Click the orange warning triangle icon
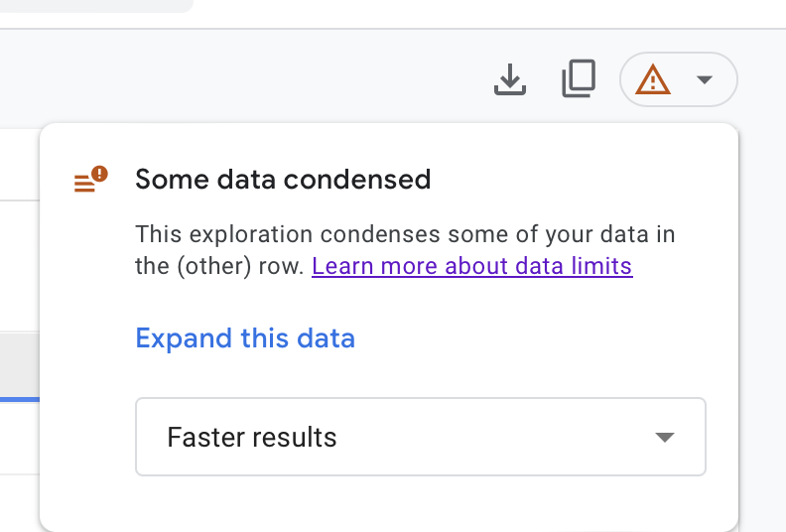This screenshot has height=532, width=786. [653, 79]
